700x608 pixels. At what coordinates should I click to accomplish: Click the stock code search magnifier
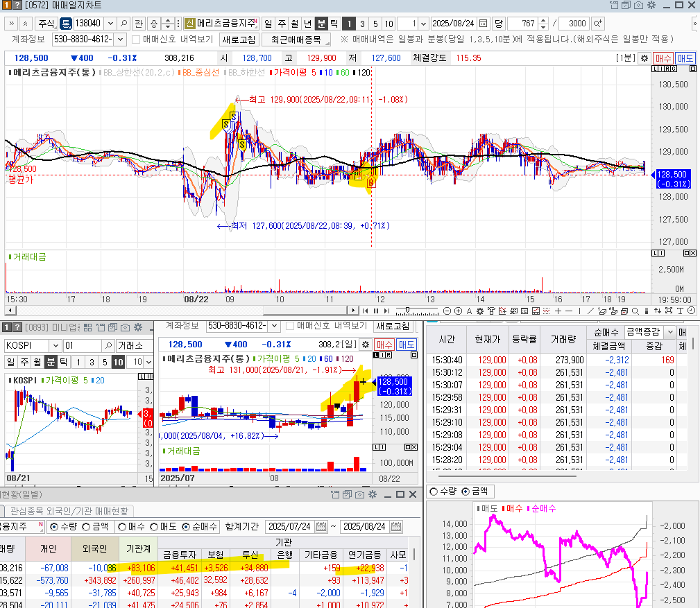click(123, 23)
